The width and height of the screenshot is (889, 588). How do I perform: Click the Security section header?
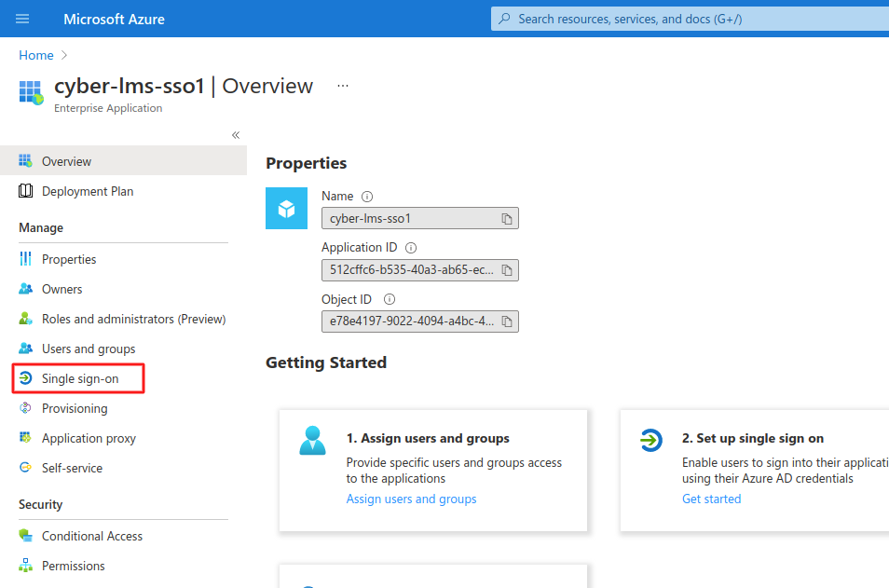coord(40,505)
